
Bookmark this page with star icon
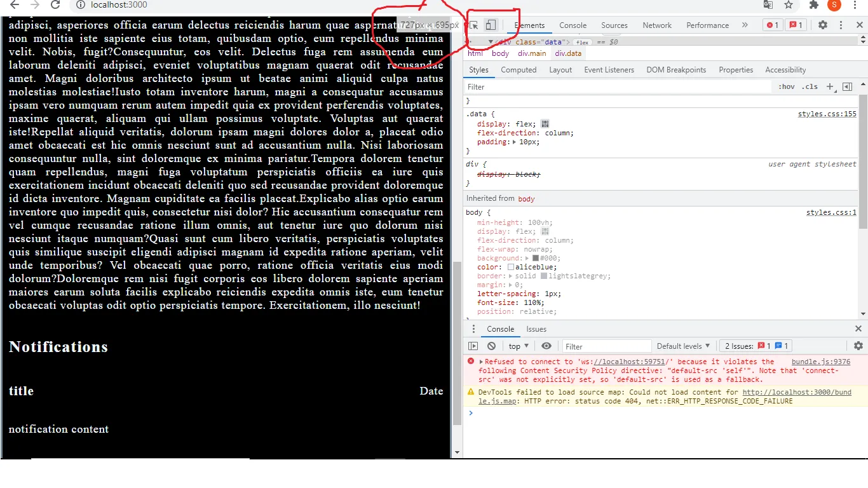pos(789,5)
